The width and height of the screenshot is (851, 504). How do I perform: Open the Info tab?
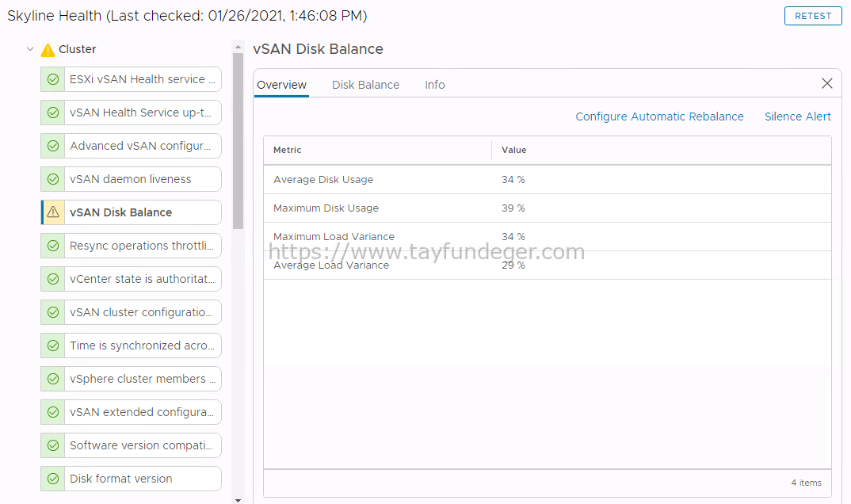tap(435, 85)
